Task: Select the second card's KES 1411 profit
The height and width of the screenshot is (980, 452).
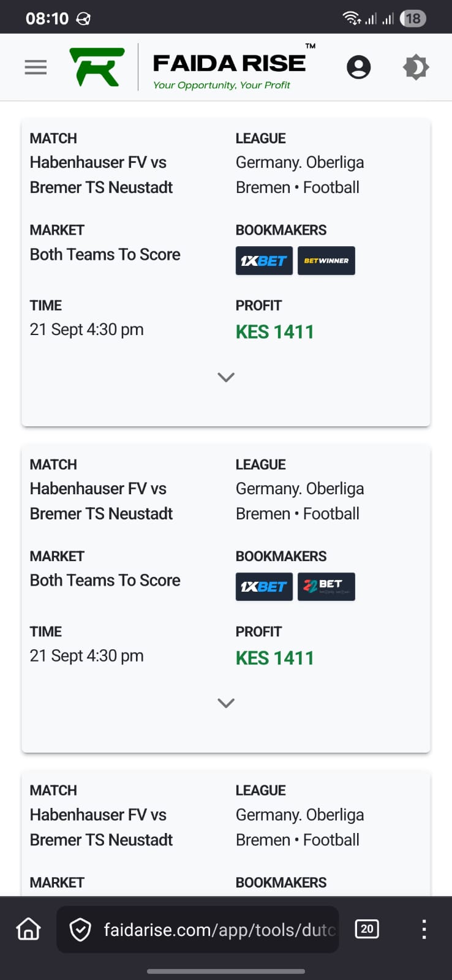Action: pos(274,658)
